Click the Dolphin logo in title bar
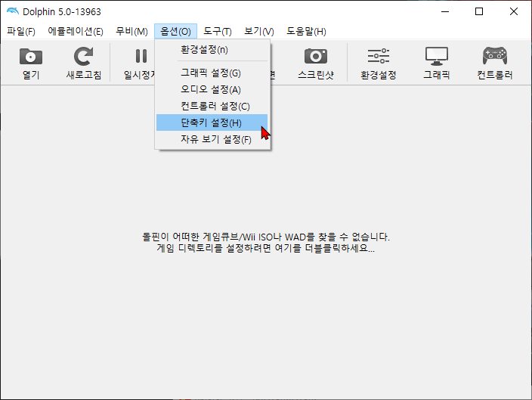The width and height of the screenshot is (532, 400). (13, 11)
